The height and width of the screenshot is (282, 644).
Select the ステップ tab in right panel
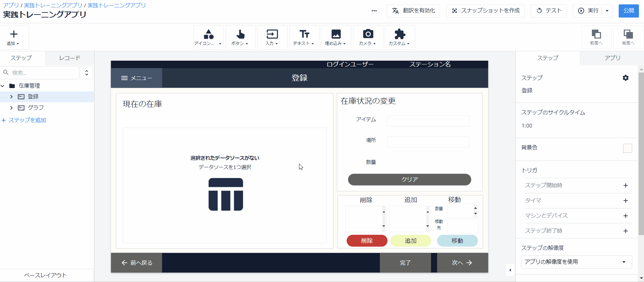click(x=548, y=58)
